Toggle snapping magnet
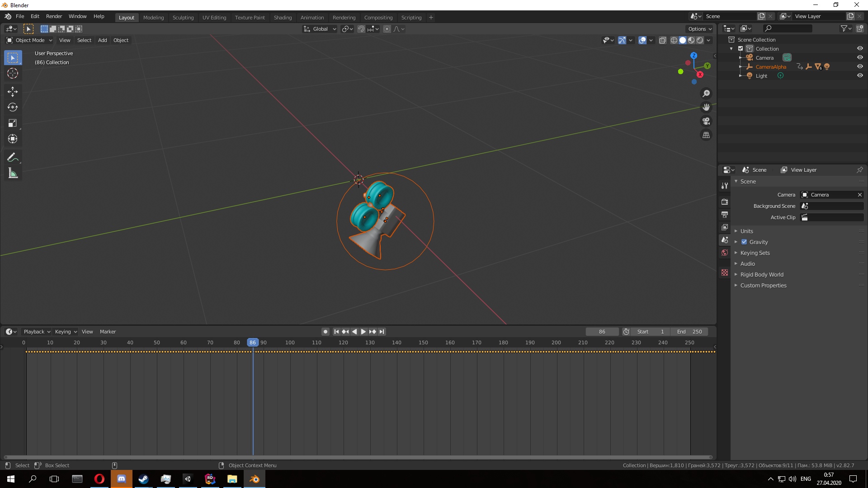The height and width of the screenshot is (488, 868). (x=361, y=29)
